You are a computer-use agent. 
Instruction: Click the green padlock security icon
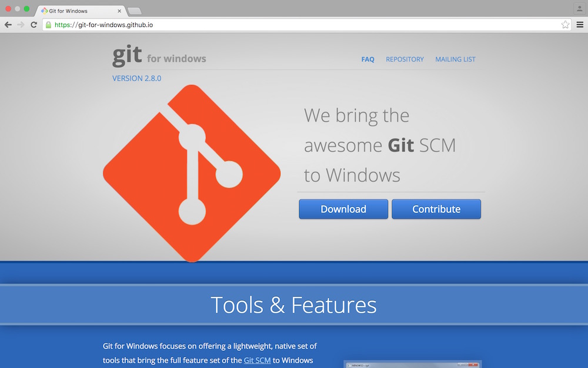click(x=48, y=25)
